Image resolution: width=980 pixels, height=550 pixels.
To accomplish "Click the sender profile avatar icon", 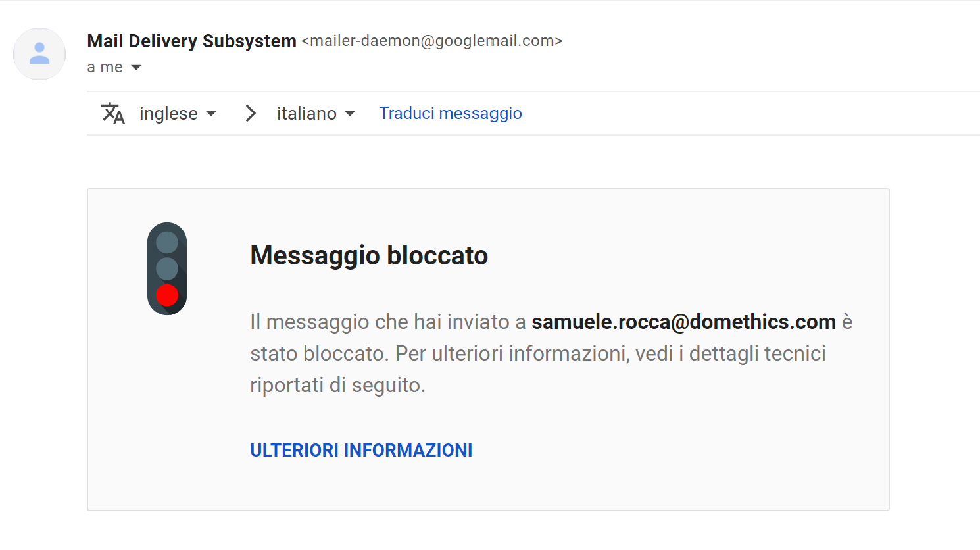I will pos(39,54).
